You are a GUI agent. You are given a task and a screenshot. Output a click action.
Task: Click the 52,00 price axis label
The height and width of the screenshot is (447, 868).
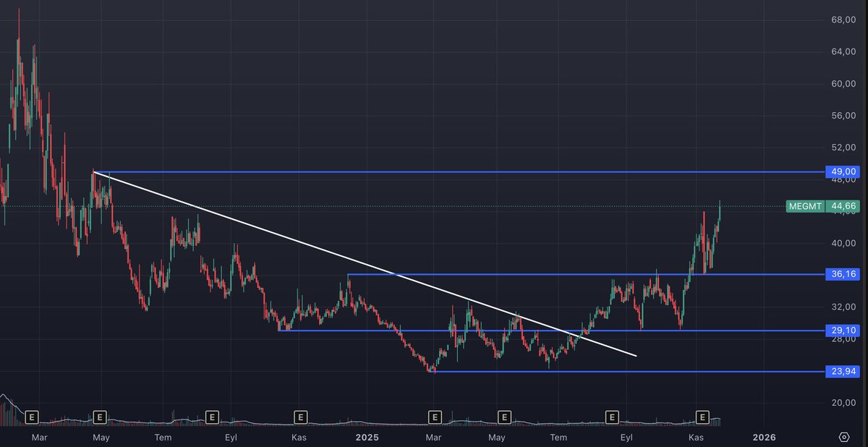tap(843, 147)
